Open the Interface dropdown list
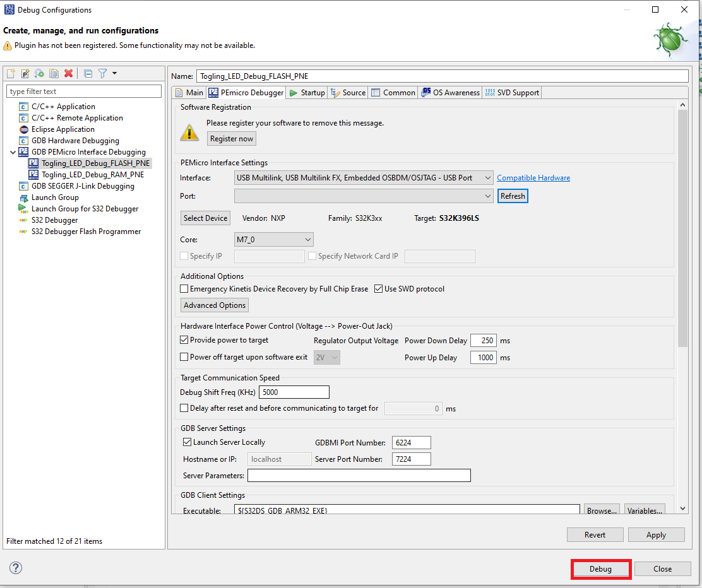 click(363, 178)
